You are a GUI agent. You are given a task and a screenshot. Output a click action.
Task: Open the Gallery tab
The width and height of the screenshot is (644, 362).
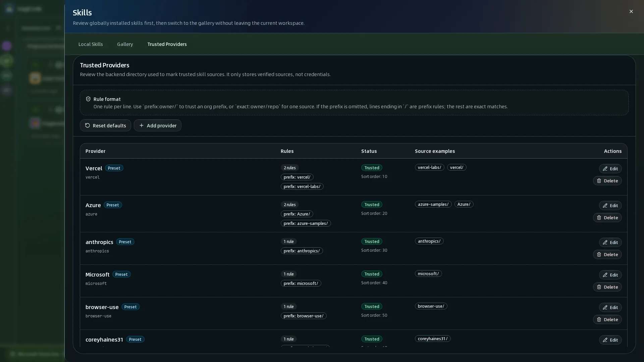(x=125, y=44)
